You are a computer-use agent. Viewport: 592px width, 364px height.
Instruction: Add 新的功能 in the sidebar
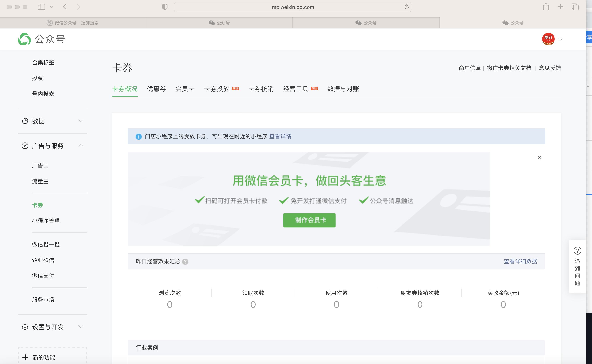(43, 357)
